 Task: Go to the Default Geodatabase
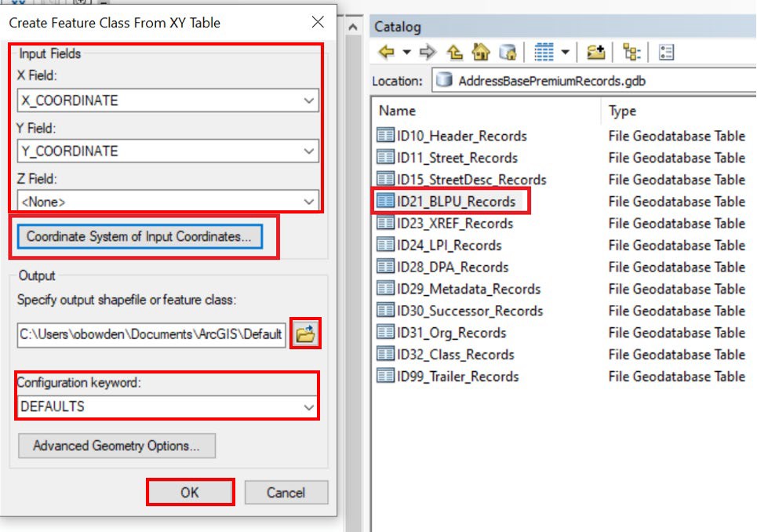(x=508, y=52)
